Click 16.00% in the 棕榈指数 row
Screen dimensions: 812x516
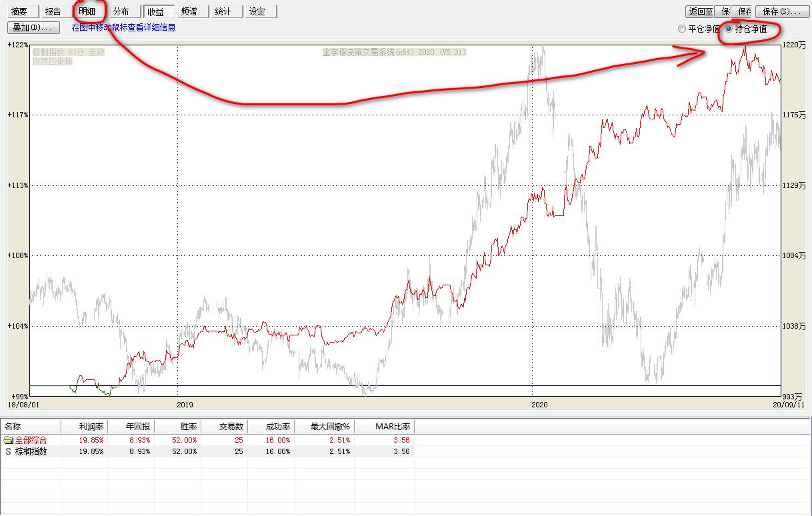click(x=278, y=451)
